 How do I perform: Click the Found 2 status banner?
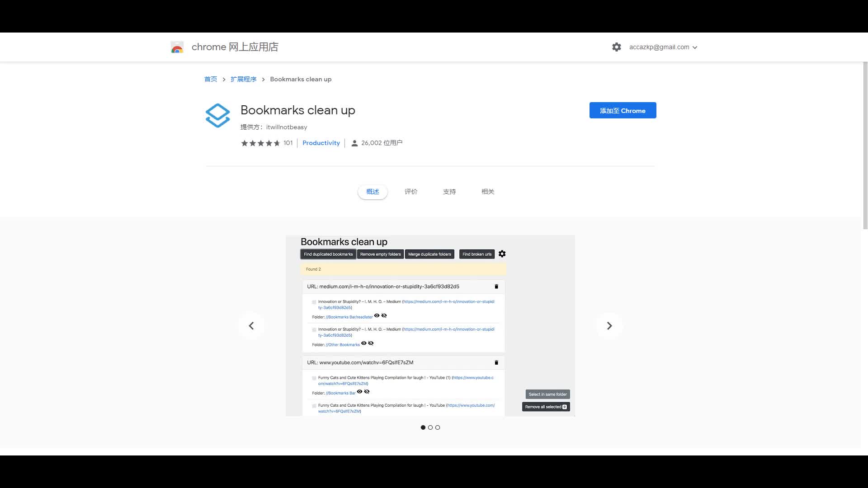click(403, 269)
